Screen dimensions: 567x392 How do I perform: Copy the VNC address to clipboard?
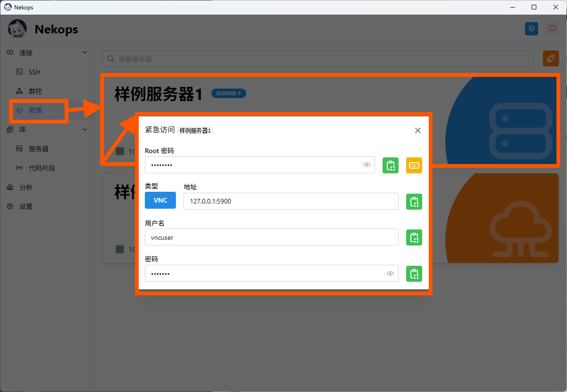pyautogui.click(x=414, y=202)
